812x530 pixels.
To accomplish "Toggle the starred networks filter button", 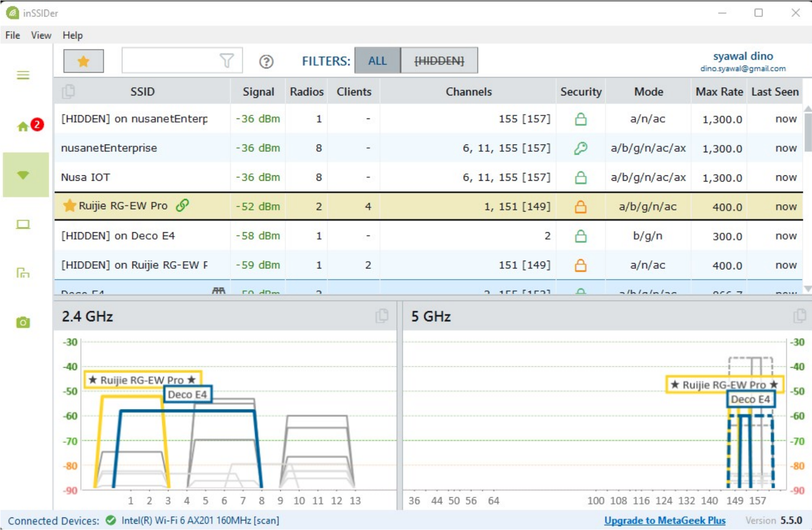I will pos(84,61).
